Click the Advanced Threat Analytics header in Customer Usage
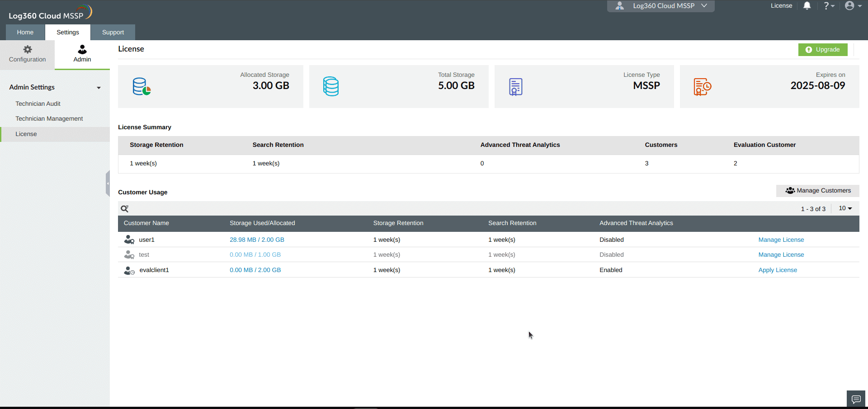The width and height of the screenshot is (868, 409). tap(636, 223)
